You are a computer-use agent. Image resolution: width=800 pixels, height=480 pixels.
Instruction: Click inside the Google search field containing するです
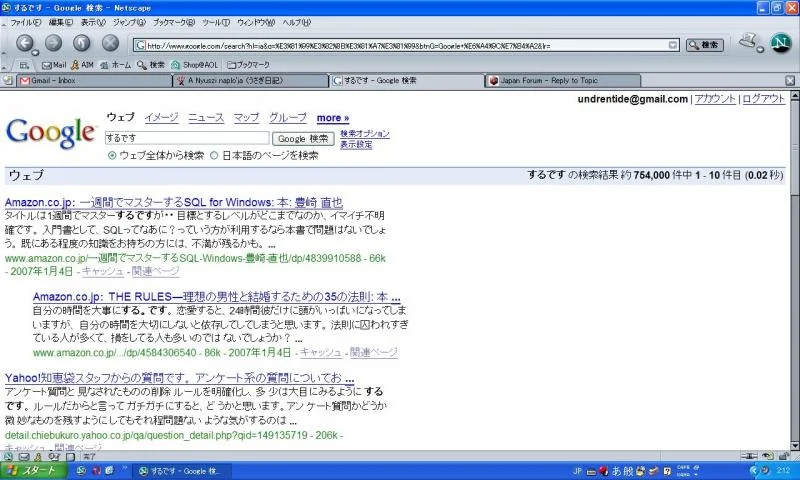[187, 138]
